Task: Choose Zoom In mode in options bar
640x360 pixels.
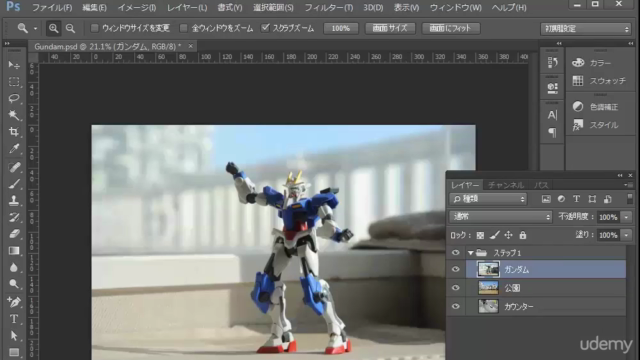Action: 53,28
